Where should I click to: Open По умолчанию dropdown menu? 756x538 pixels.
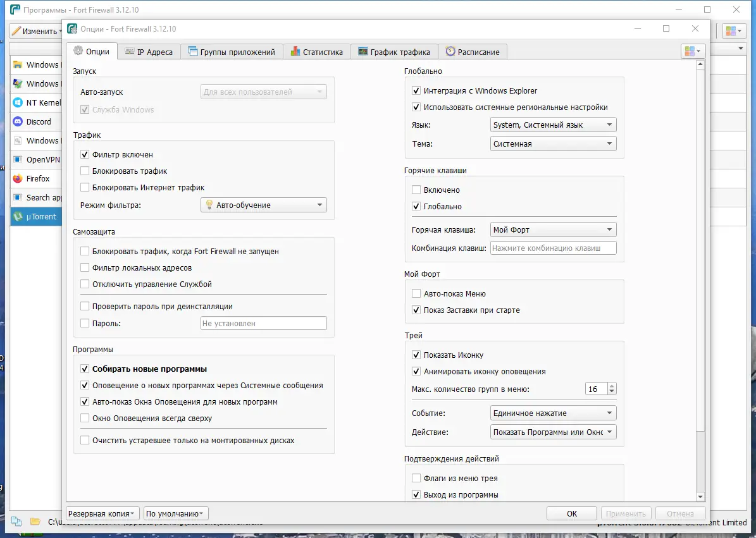tap(176, 513)
